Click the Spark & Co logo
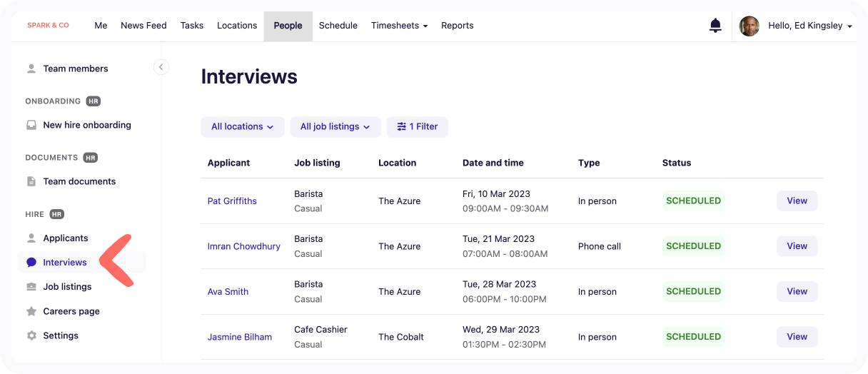868x374 pixels. click(49, 26)
